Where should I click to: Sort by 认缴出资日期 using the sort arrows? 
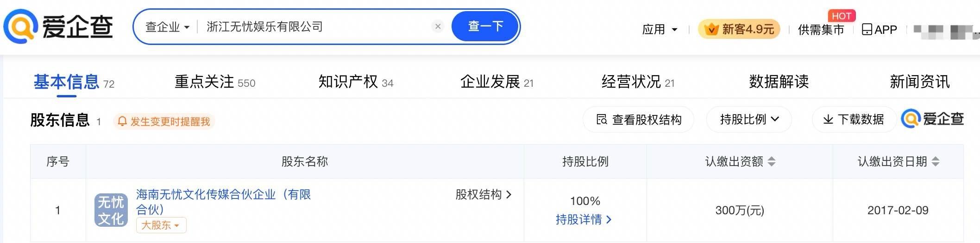[x=936, y=161]
